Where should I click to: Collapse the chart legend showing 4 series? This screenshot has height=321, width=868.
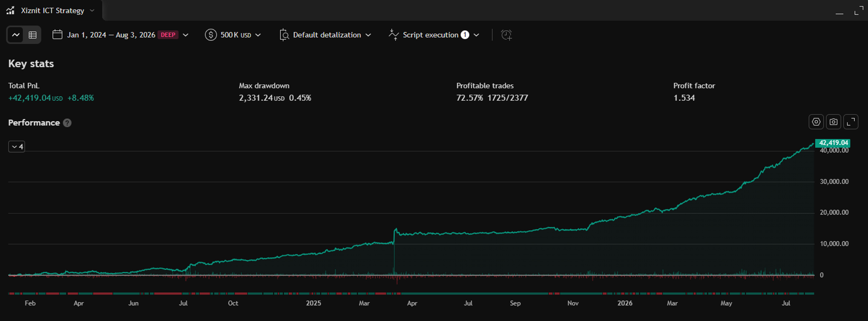pos(17,147)
